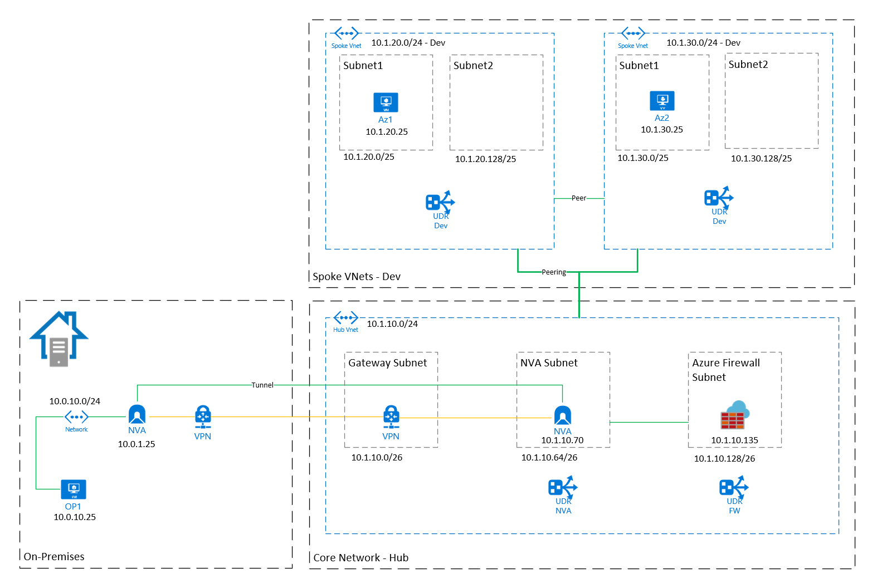The width and height of the screenshot is (872, 588).
Task: Click the UDR FW route table icon
Action: [734, 487]
